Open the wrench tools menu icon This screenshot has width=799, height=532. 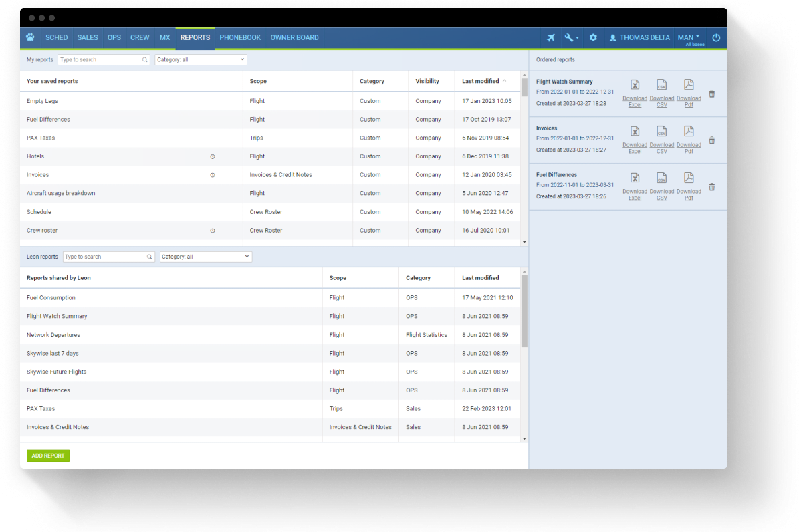[570, 38]
